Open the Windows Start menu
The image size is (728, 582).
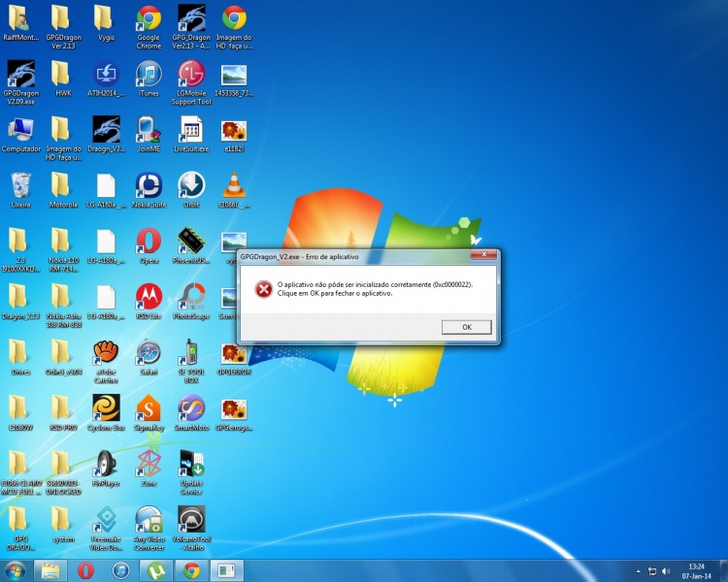pos(17,570)
